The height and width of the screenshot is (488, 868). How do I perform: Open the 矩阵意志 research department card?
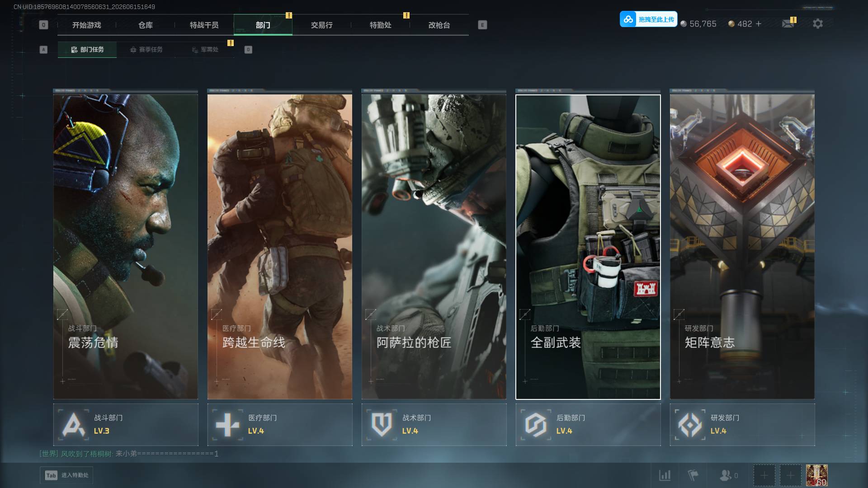742,246
